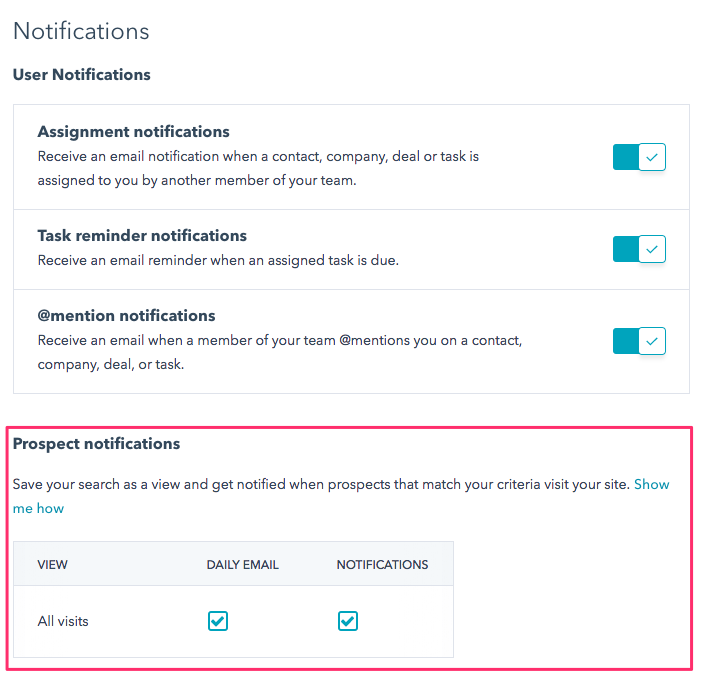This screenshot has width=706, height=682.
Task: Click the @mention notifications description paragraph
Action: click(280, 352)
